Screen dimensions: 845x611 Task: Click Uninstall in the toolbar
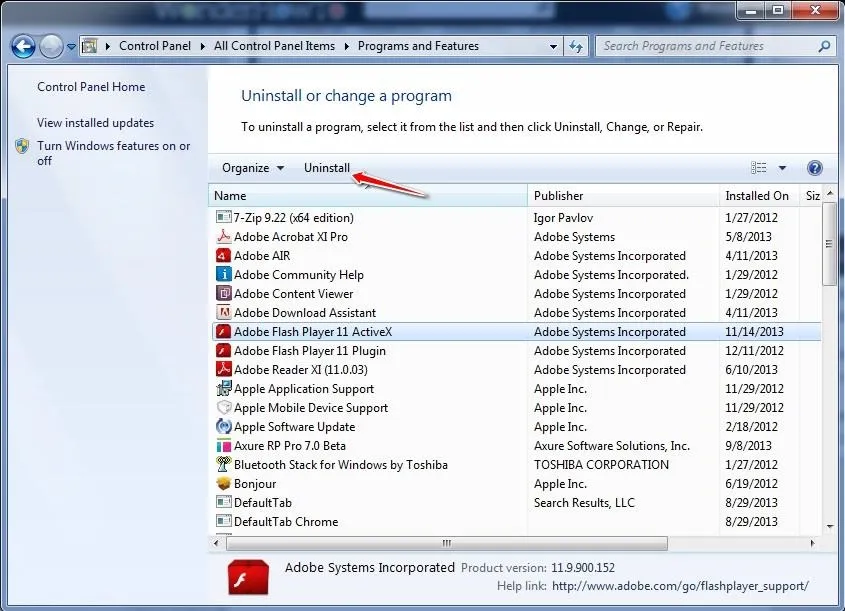click(x=327, y=168)
